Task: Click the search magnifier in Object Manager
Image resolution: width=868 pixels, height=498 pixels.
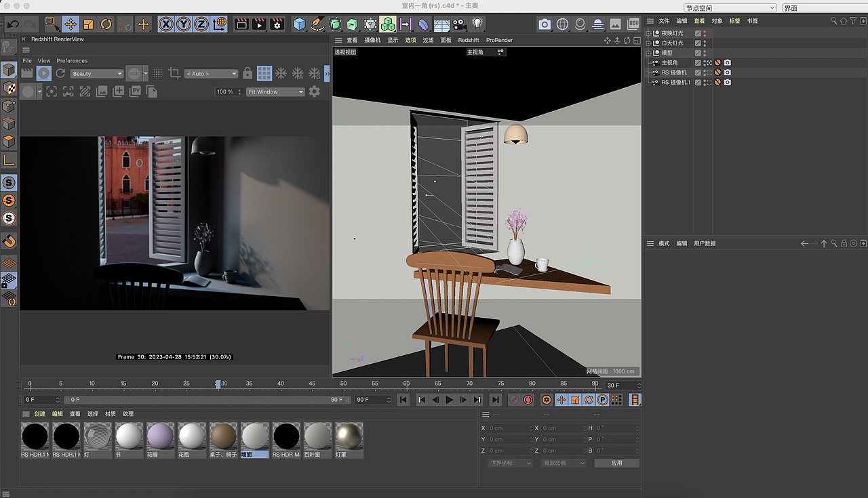Action: point(835,21)
